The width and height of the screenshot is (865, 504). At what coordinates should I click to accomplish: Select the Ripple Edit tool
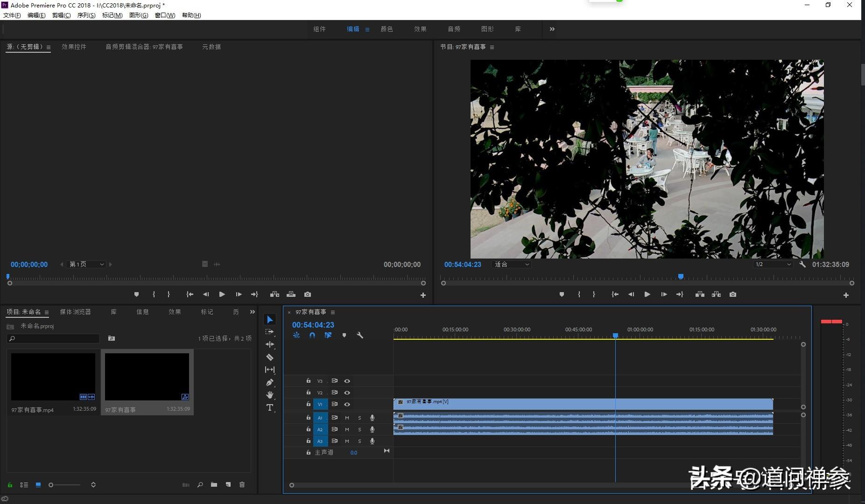pos(270,344)
